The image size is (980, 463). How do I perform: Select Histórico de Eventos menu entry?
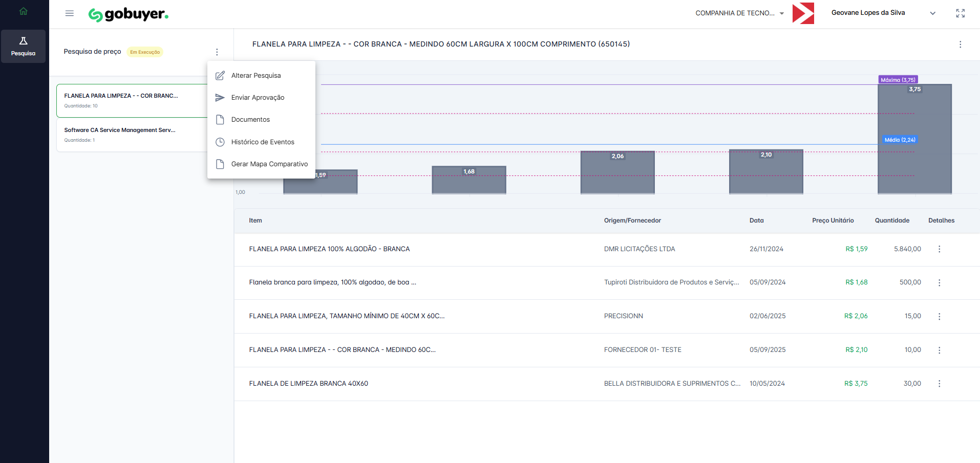(x=263, y=142)
